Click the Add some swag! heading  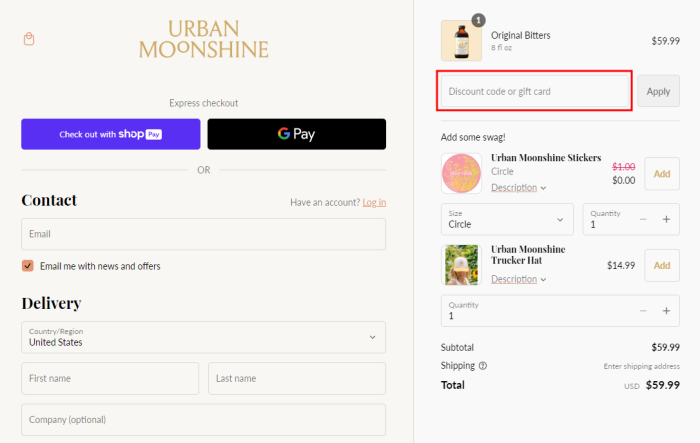tap(473, 137)
